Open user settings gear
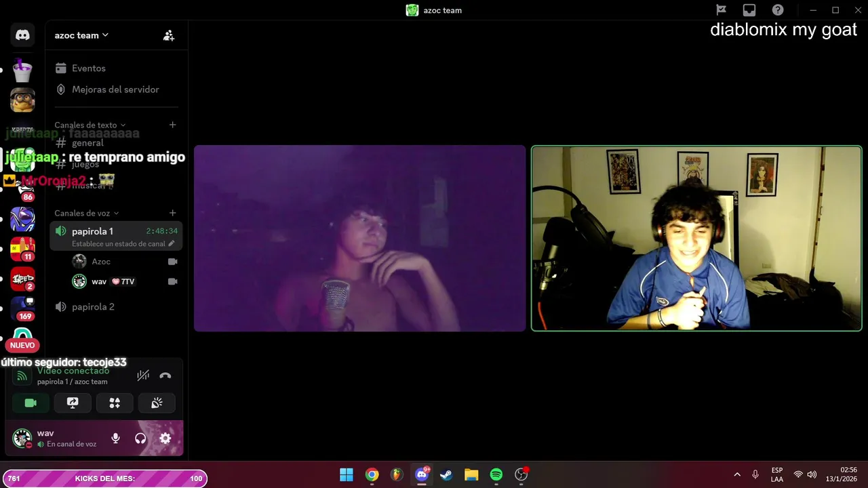The image size is (868, 488). point(165,439)
